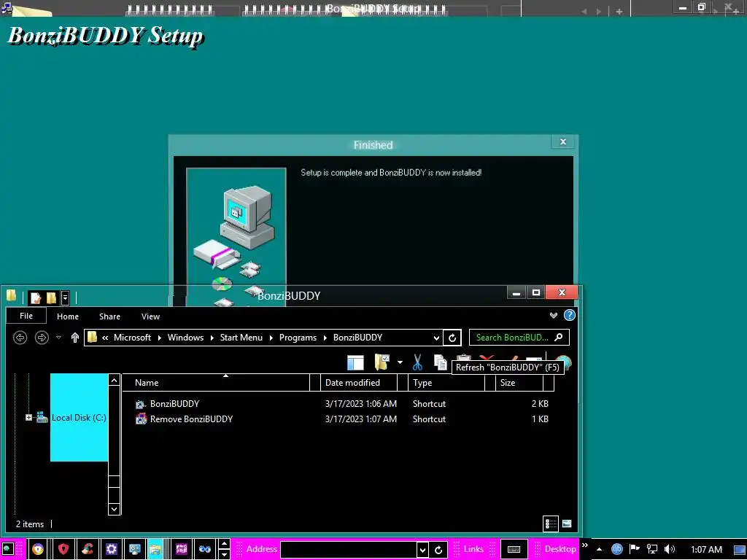The width and height of the screenshot is (747, 560).
Task: Switch to Details view in the status bar
Action: (x=551, y=524)
